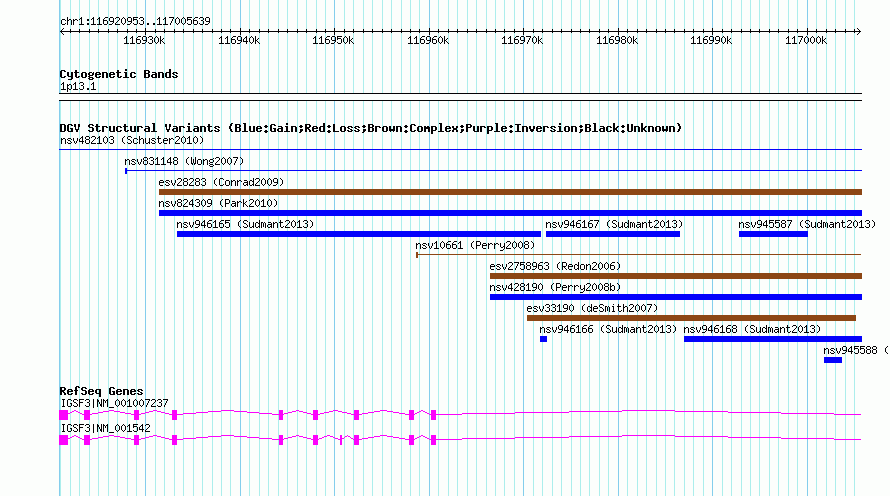
Task: Open the DGV Structural Variants track title
Action: click(371, 128)
